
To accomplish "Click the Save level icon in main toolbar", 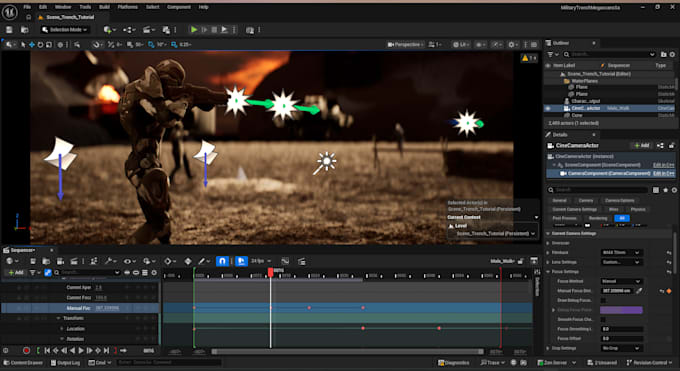I will click(x=9, y=30).
